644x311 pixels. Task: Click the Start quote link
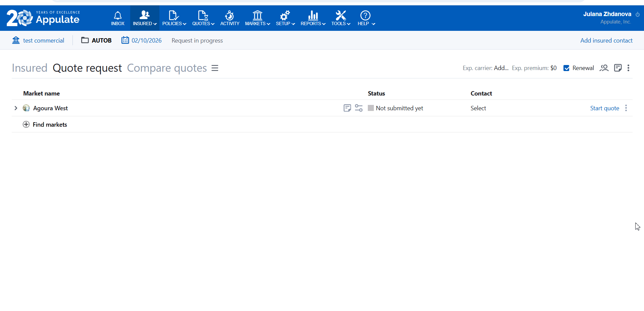pos(604,108)
